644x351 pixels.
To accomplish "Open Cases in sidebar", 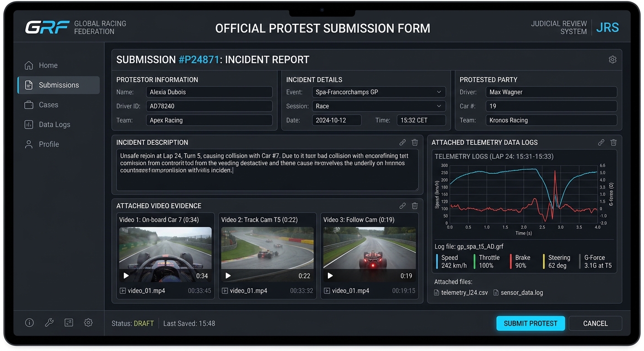I will 58,105.
